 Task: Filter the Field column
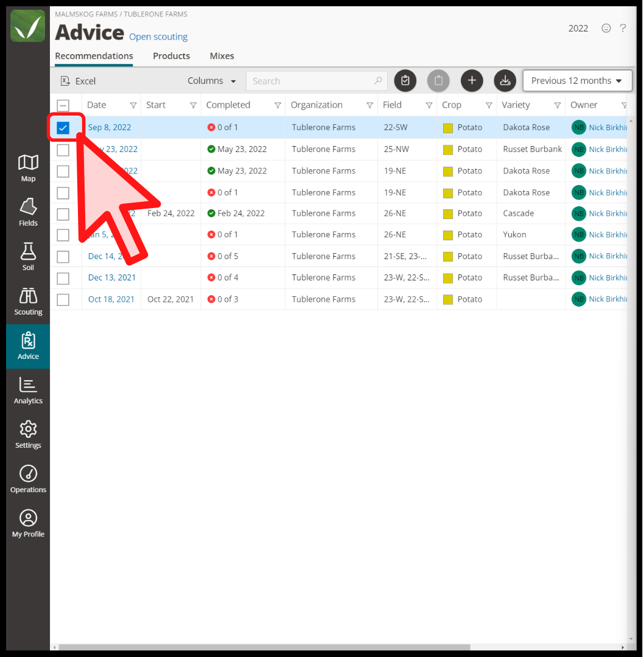[429, 105]
